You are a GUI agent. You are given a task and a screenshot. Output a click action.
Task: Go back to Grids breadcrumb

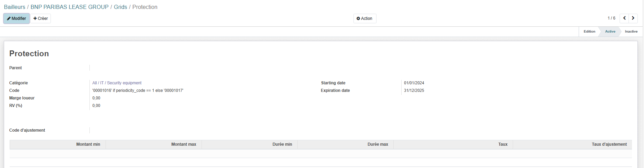[120, 7]
